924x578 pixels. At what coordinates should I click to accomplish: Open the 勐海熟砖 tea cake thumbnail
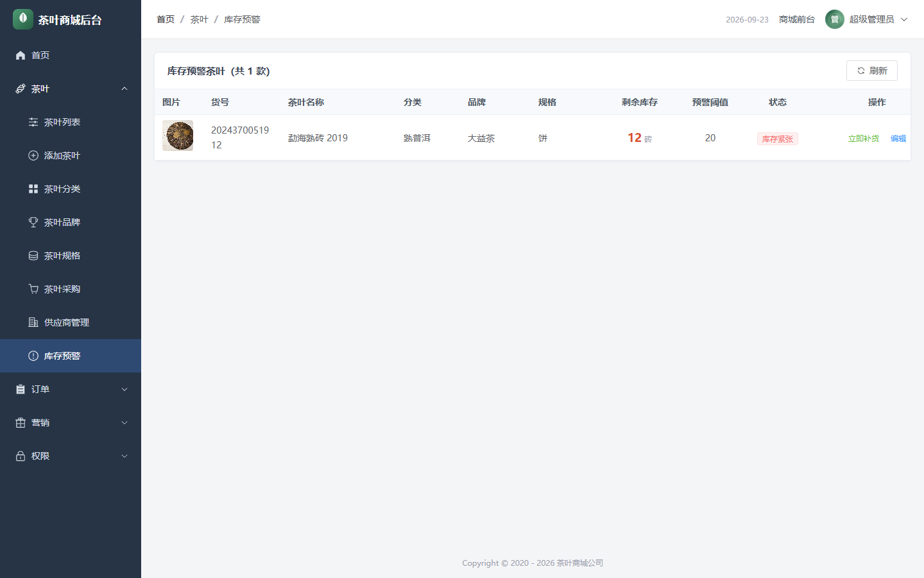(178, 136)
